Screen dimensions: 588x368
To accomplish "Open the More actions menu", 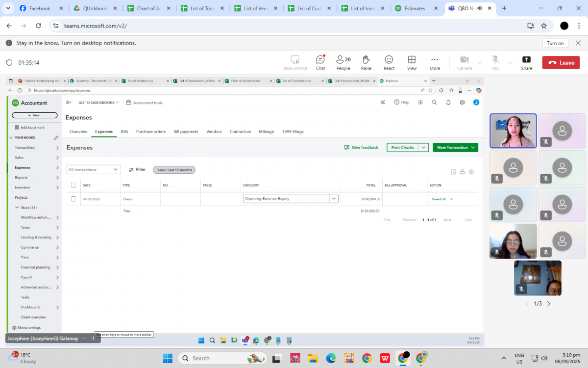I will click(435, 62).
